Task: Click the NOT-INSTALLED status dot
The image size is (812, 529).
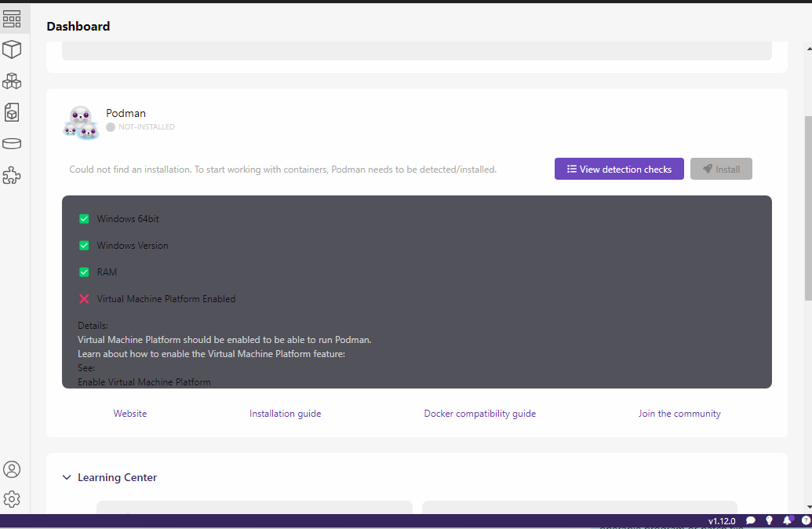Action: point(111,127)
